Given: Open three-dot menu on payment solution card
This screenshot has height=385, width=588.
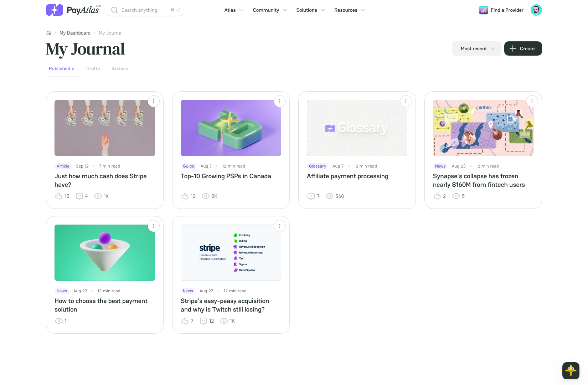Looking at the screenshot, I should point(154,226).
